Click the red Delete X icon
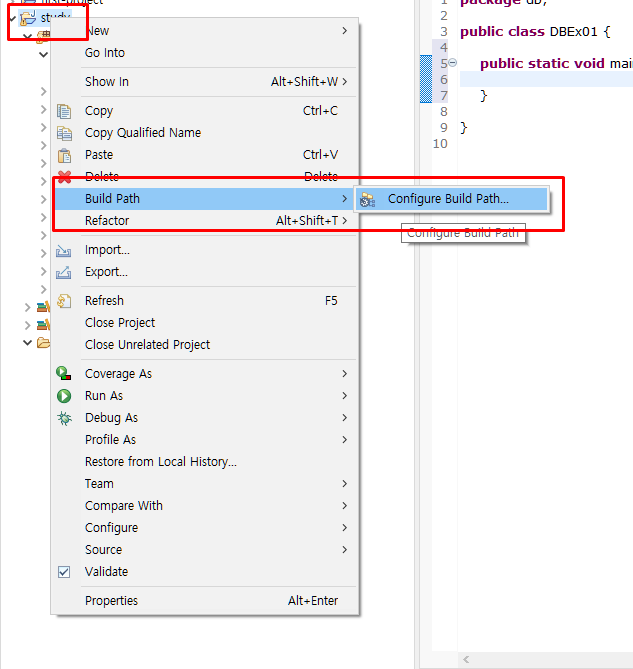Screen dimensions: 633x669 64,177
